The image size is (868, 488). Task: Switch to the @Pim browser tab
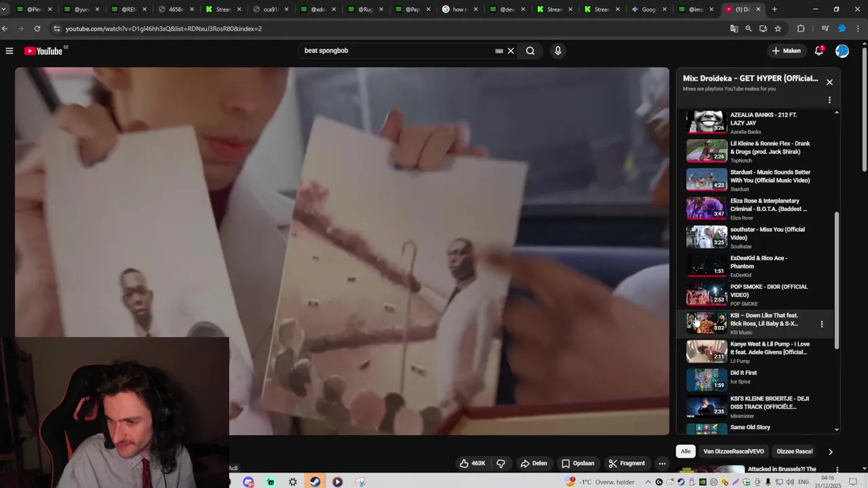coord(35,9)
